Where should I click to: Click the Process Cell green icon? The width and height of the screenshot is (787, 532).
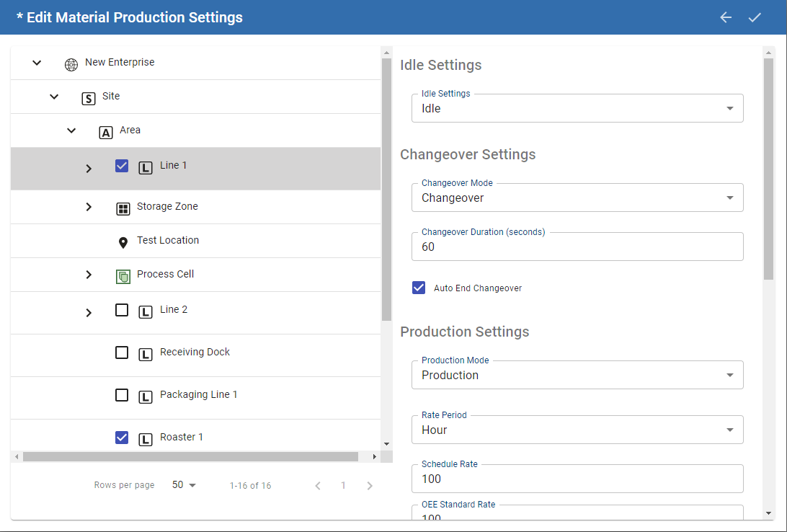(x=123, y=277)
